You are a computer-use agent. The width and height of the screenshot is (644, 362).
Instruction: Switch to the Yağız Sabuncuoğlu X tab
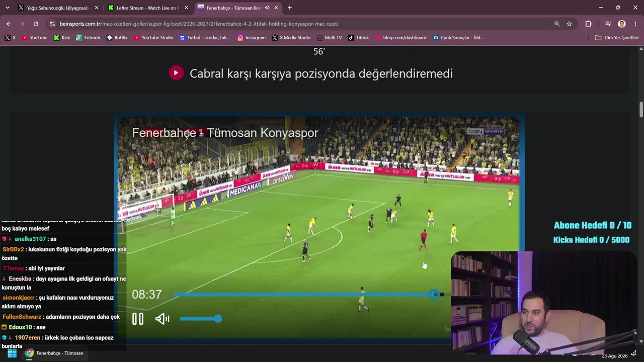[58, 8]
